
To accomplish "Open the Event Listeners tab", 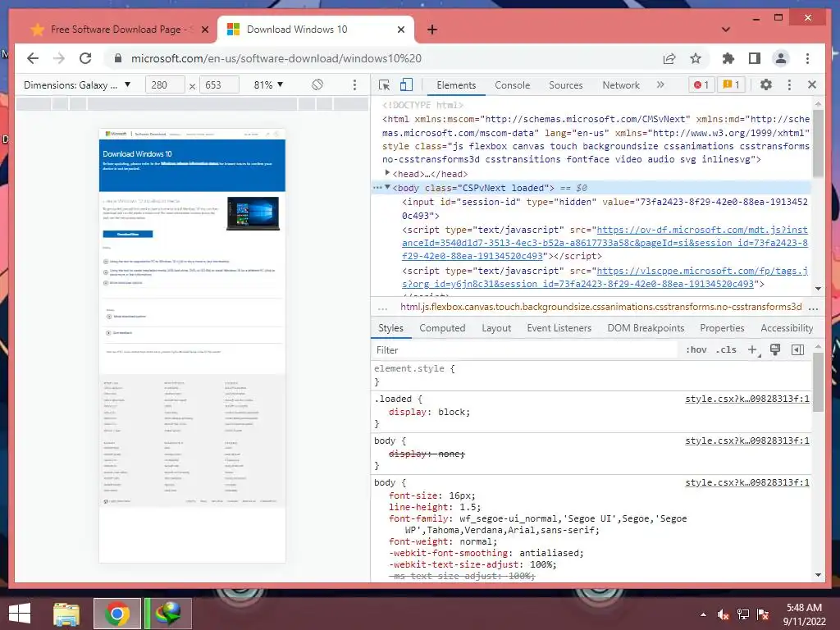I will coord(559,328).
